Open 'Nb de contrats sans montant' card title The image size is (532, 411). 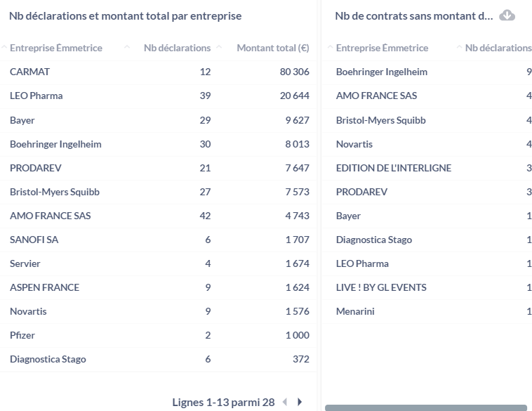tap(414, 16)
